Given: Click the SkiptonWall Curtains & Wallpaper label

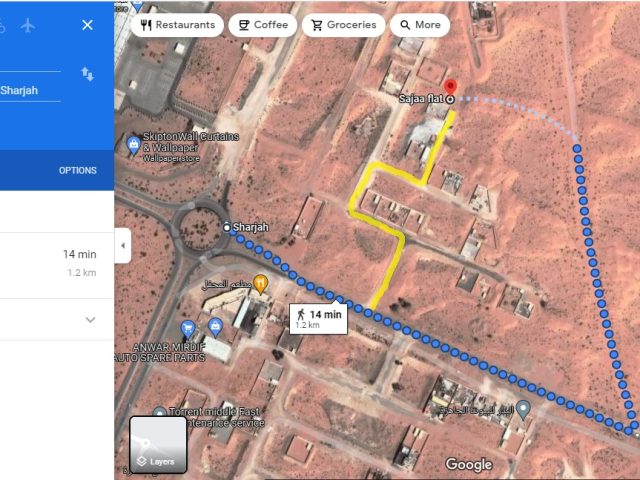Looking at the screenshot, I should click(x=191, y=142).
